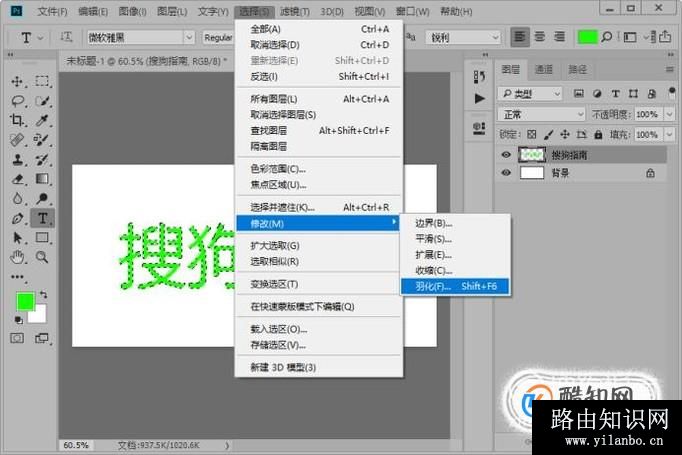682x455 pixels.
Task: Hide the 背景 layer eye icon
Action: [x=506, y=173]
